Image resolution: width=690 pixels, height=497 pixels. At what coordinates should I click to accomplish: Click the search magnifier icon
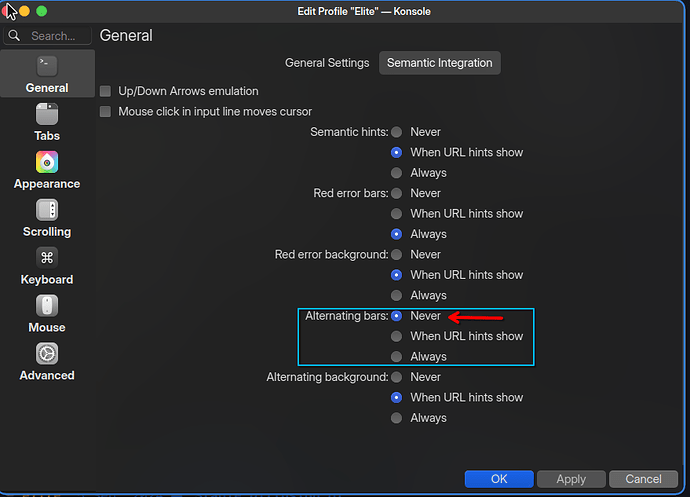(x=15, y=36)
